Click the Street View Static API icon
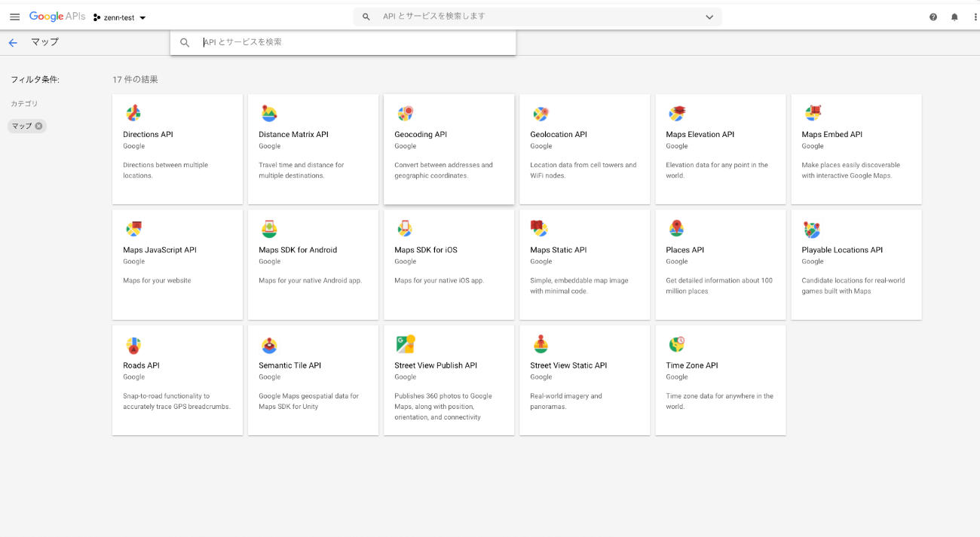 click(x=541, y=344)
